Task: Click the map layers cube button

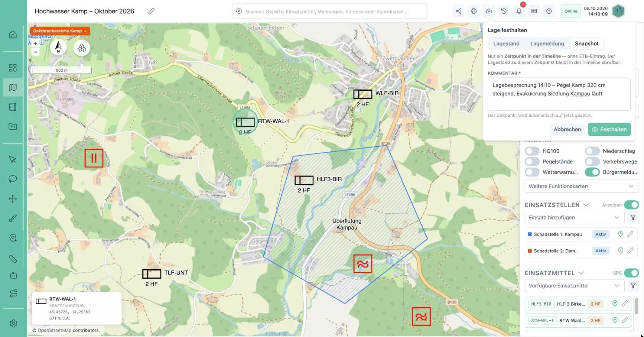Action: pos(82,48)
